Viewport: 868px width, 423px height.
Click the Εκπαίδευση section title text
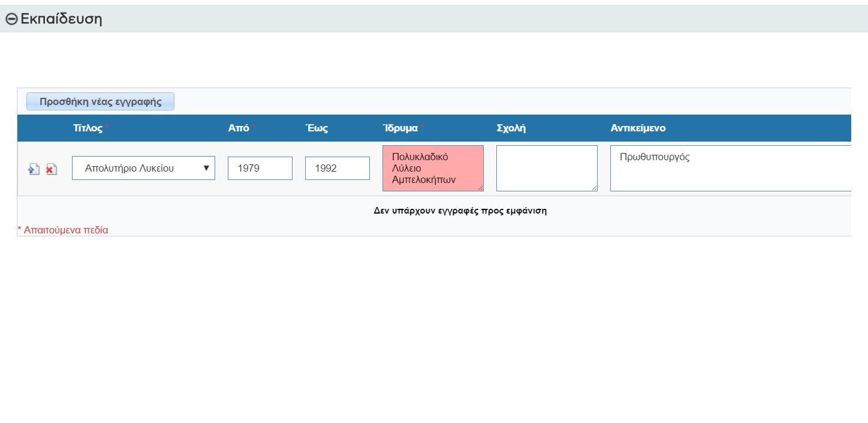pyautogui.click(x=61, y=19)
